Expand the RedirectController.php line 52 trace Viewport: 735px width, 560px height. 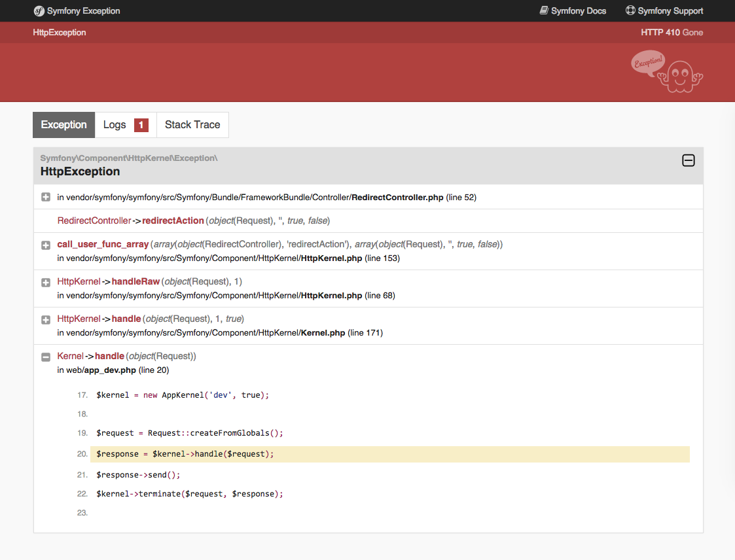[45, 198]
